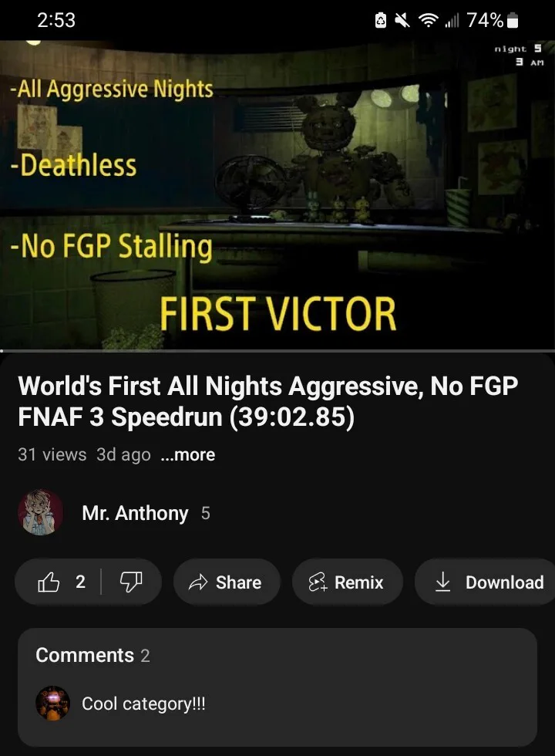Tap the video progress bar scrubber

(x=2, y=350)
